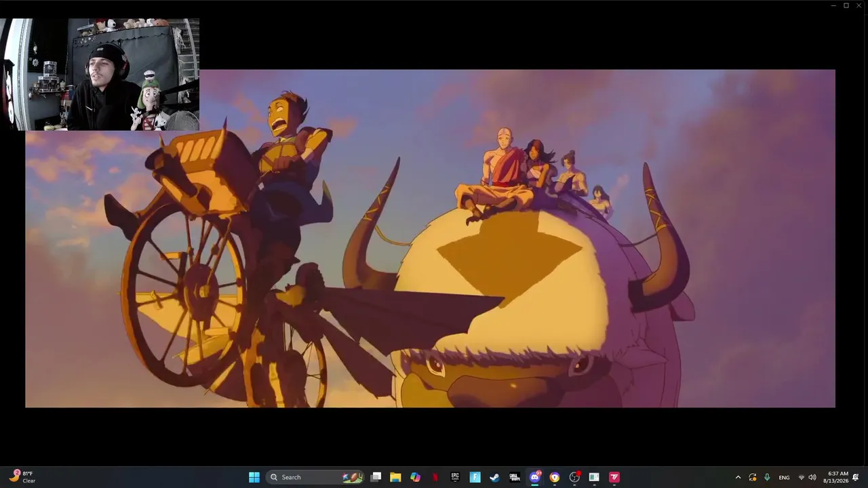Click the sync status tray icon
The image size is (868, 488).
tap(753, 478)
